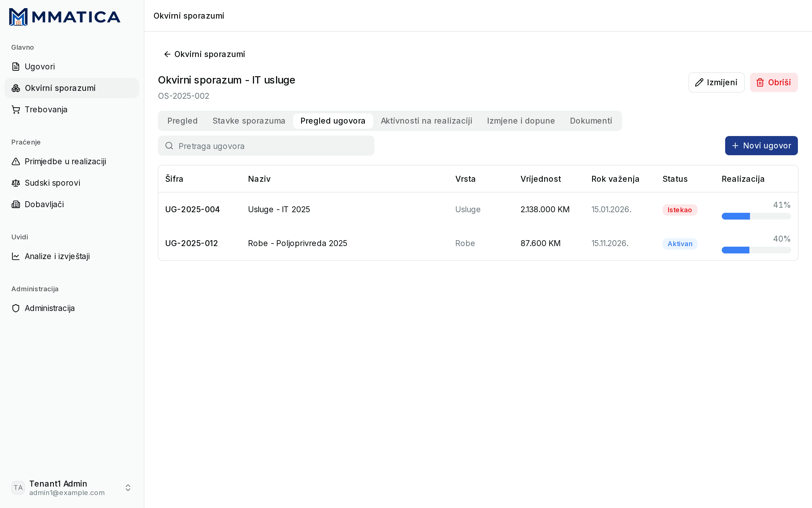
Task: Click the TA user avatar
Action: point(18,487)
